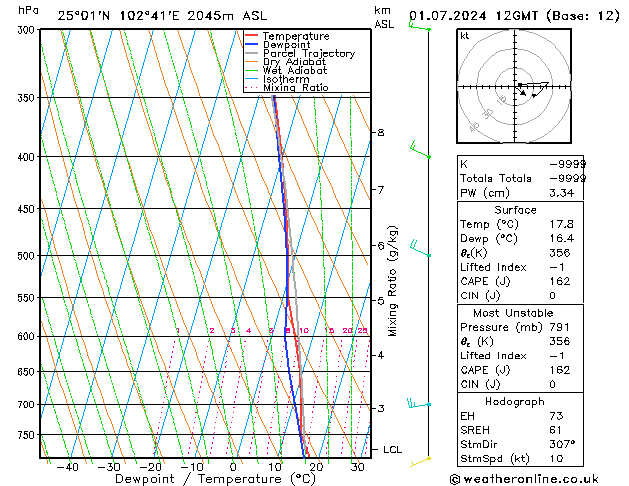Click the -20 temperature axis label
Screen dimensions: 629x486
[x=150, y=467]
